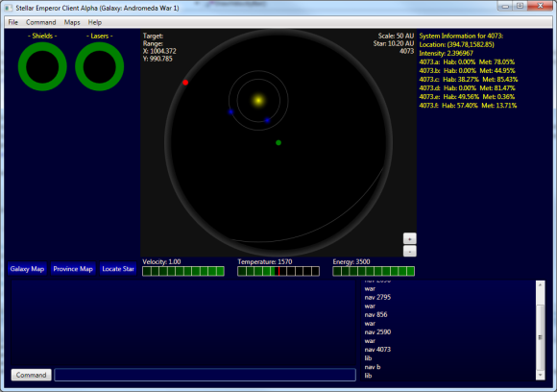Click the Lasers green ring gauge

click(x=100, y=66)
